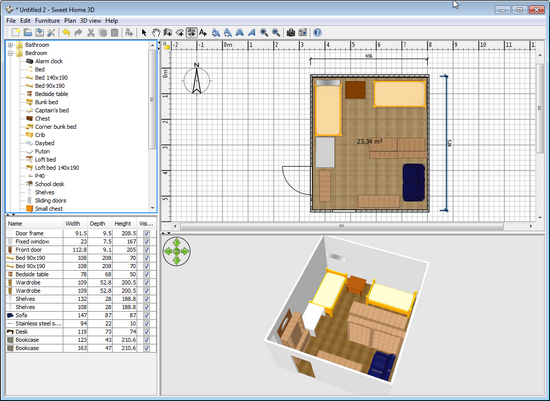The width and height of the screenshot is (550, 401).
Task: Click plan vertical scrollbar down arrow
Action: (540, 218)
